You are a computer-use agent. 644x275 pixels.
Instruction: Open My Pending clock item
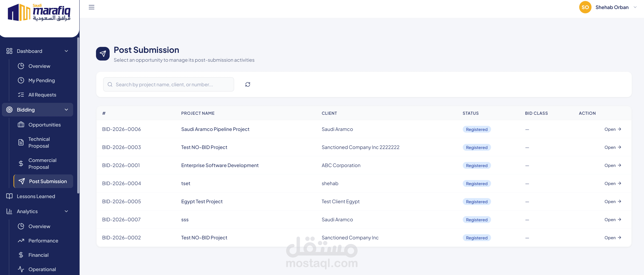point(41,80)
